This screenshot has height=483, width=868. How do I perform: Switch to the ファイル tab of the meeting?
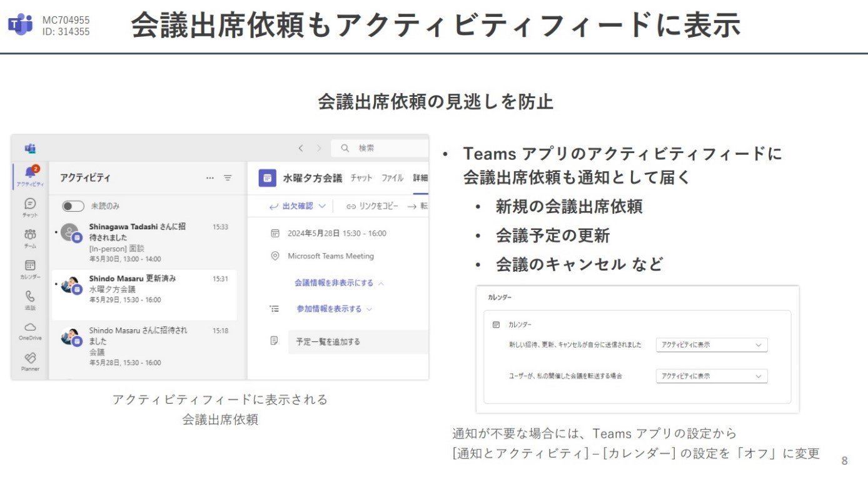click(x=393, y=178)
